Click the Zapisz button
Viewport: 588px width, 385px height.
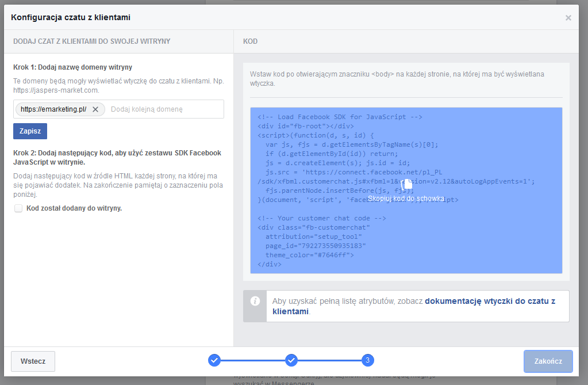point(30,131)
